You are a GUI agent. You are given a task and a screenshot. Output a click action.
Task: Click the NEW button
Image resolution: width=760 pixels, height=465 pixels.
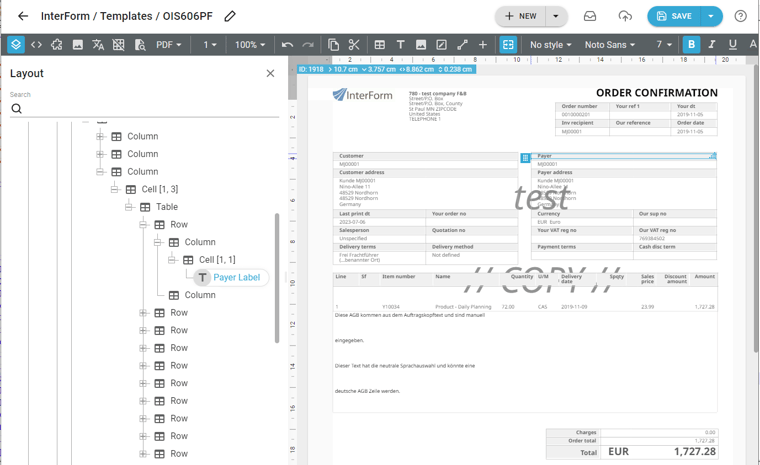tap(521, 16)
